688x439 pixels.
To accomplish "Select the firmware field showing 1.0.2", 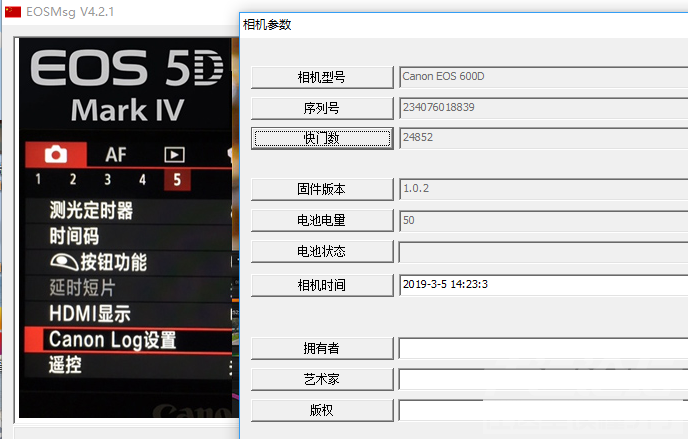I will click(544, 189).
